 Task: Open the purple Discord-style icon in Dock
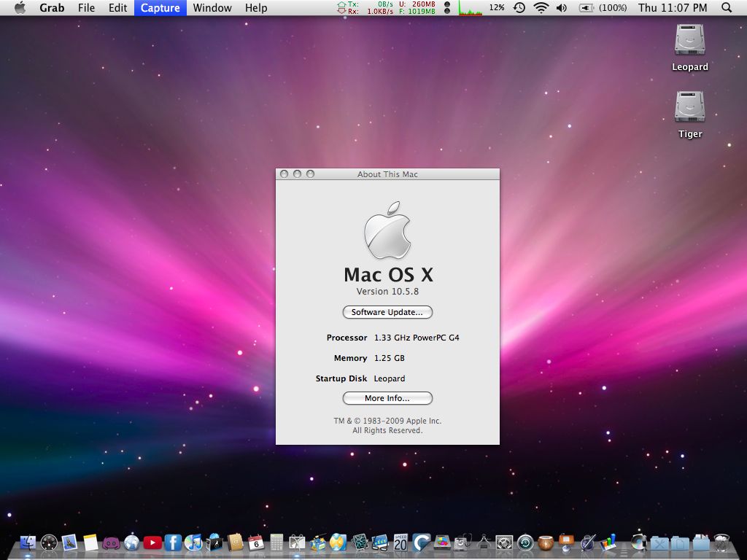[111, 542]
